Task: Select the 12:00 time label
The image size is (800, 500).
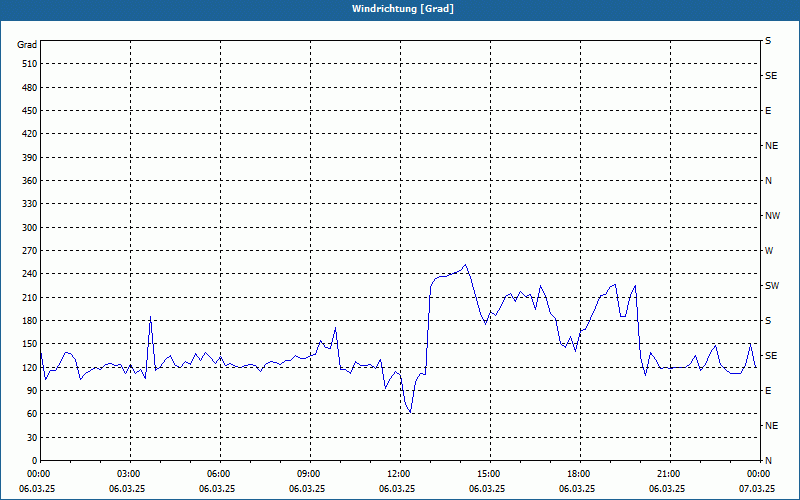Action: [400, 474]
